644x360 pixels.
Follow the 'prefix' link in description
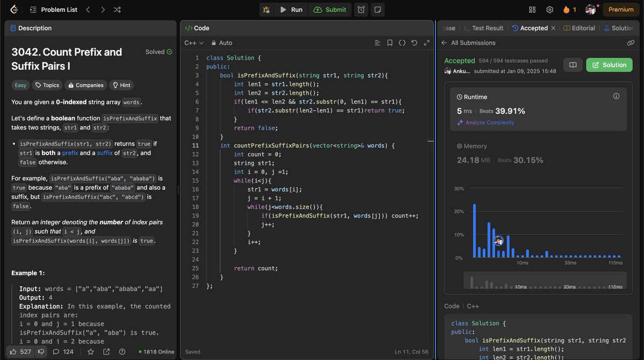[x=70, y=153]
